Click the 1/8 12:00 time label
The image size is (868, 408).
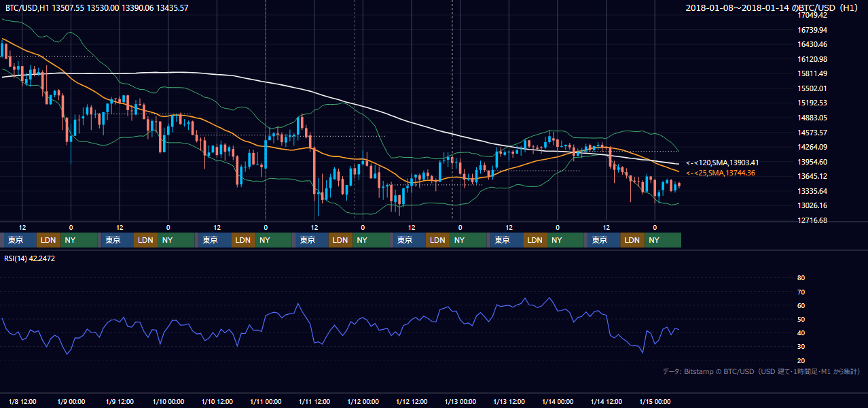(x=22, y=401)
